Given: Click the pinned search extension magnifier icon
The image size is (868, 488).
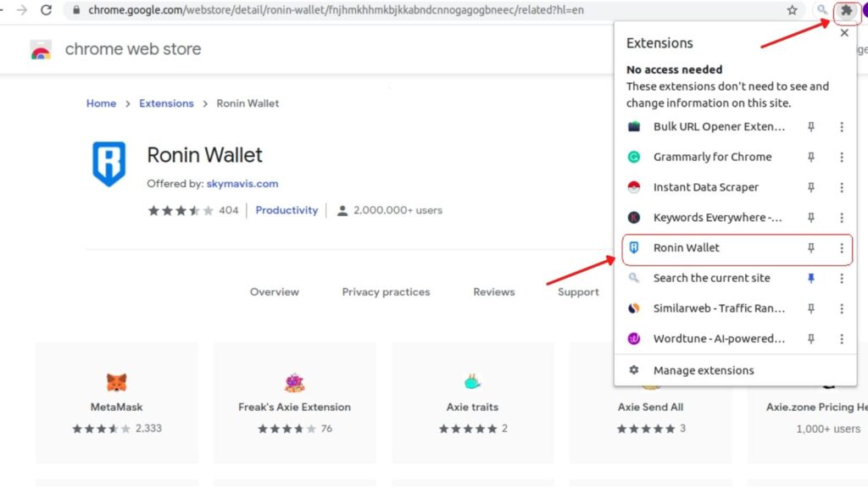Looking at the screenshot, I should 822,10.
